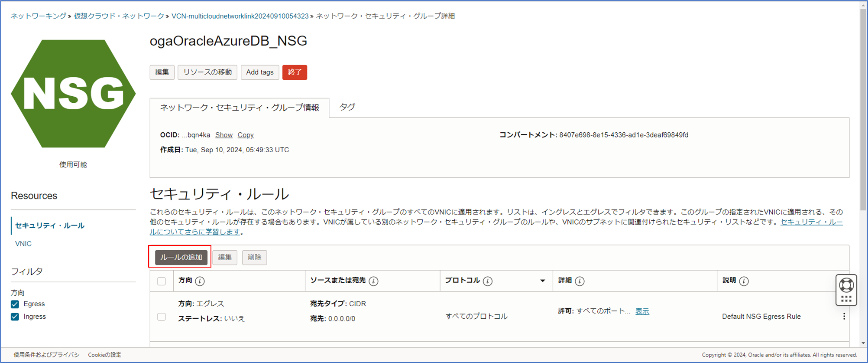
Task: Click the リソースの移動 button
Action: pos(207,72)
